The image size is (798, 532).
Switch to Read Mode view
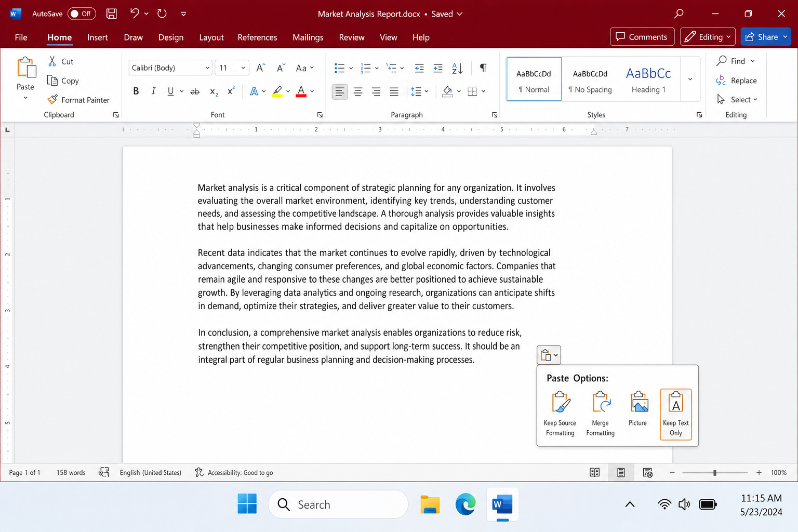595,472
